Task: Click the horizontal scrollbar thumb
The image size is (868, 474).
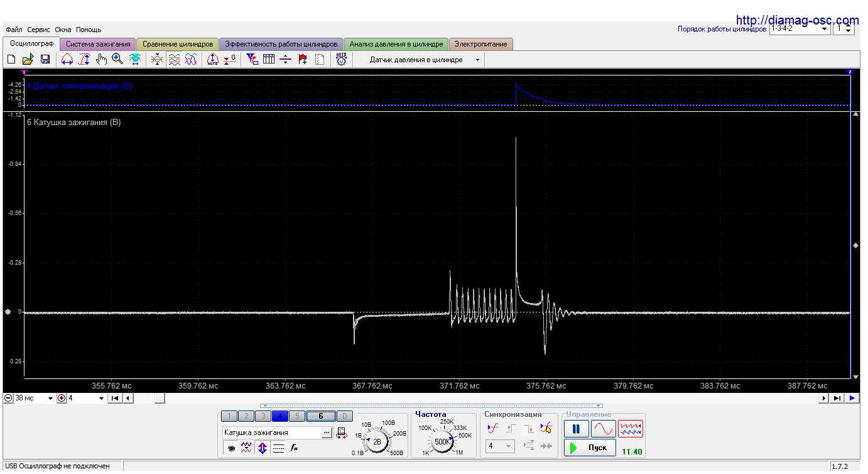Action: 160,398
